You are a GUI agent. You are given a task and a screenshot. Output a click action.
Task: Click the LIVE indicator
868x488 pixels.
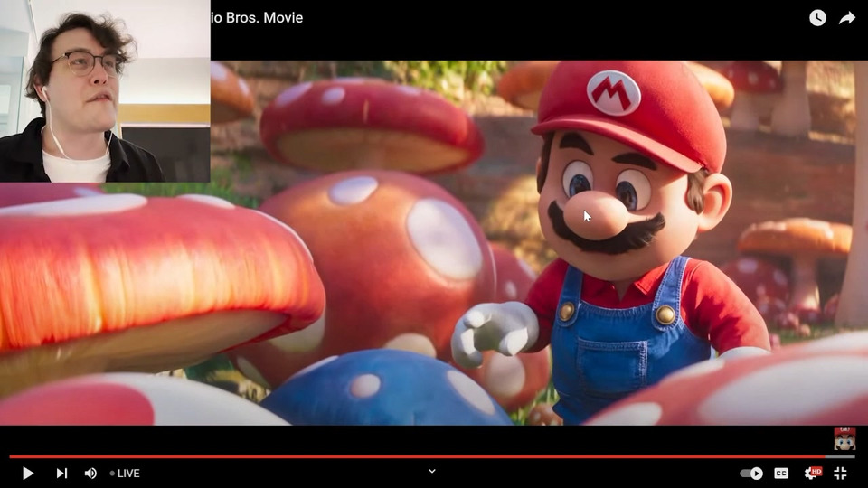pyautogui.click(x=125, y=473)
